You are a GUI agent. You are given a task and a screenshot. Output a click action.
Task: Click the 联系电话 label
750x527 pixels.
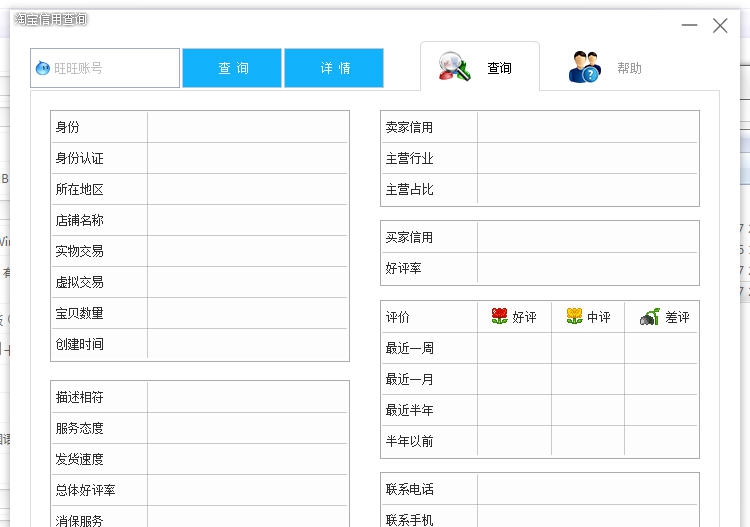point(409,489)
